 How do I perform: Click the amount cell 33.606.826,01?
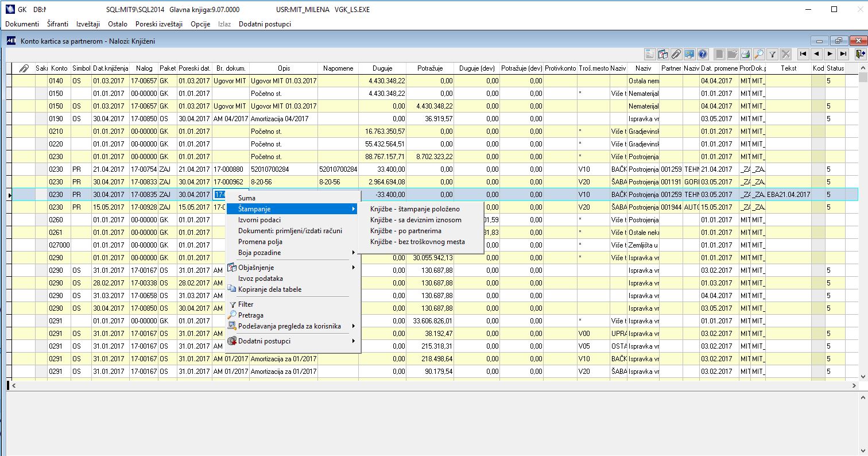[430, 321]
